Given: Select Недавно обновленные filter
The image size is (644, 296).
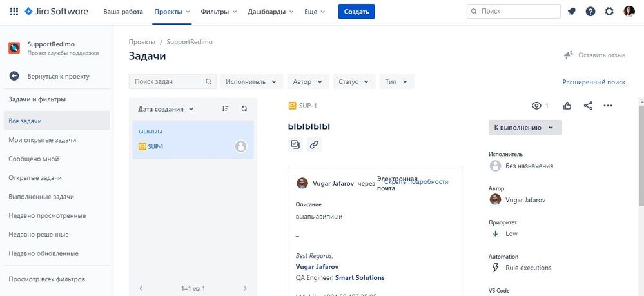Looking at the screenshot, I should [x=57, y=253].
